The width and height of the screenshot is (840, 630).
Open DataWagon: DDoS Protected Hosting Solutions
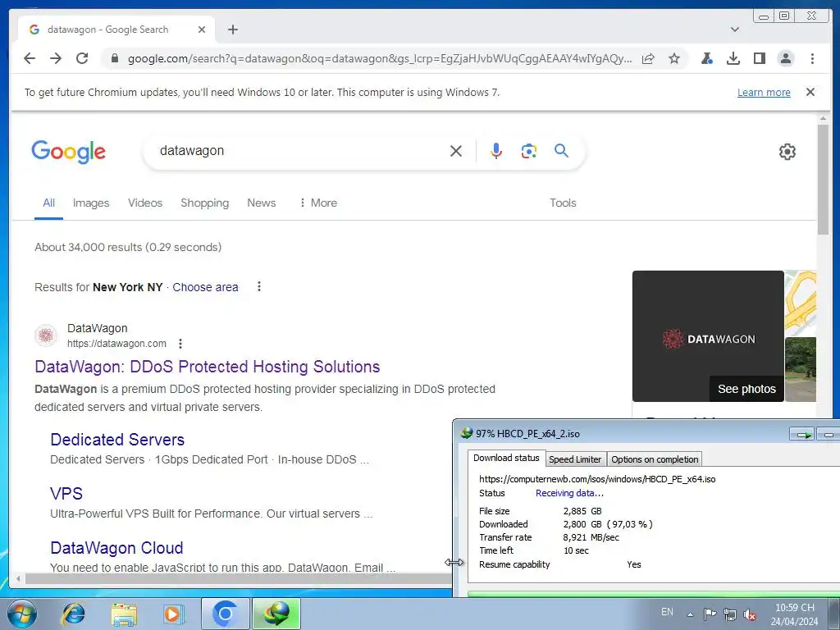coord(208,367)
